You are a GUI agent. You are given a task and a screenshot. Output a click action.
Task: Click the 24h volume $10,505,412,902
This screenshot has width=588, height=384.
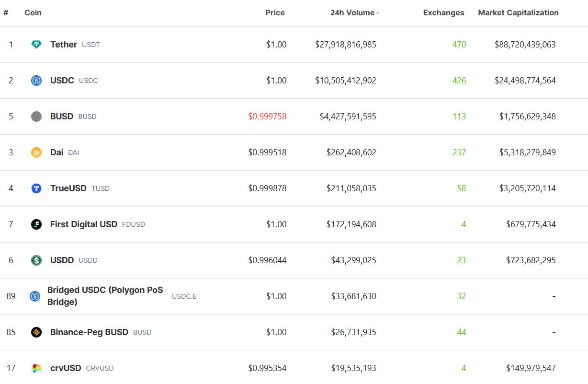[346, 81]
